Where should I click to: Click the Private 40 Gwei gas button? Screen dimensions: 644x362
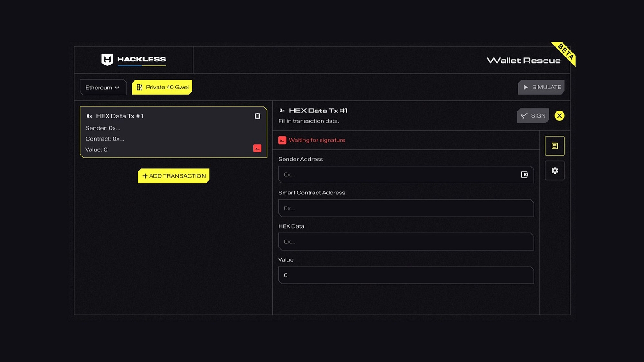click(162, 87)
